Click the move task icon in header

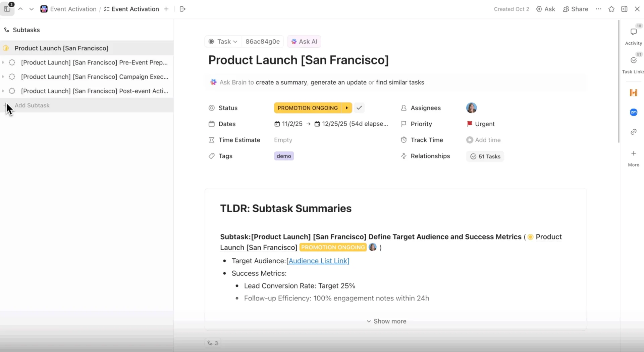tap(183, 9)
